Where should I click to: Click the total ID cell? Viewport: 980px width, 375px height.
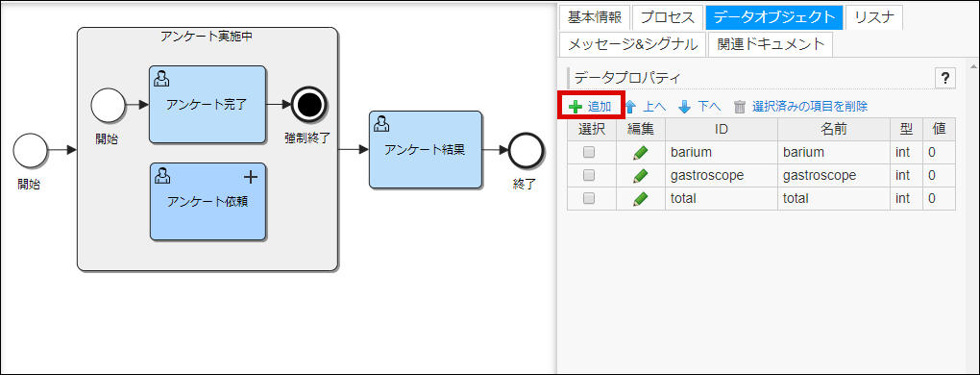tap(722, 199)
